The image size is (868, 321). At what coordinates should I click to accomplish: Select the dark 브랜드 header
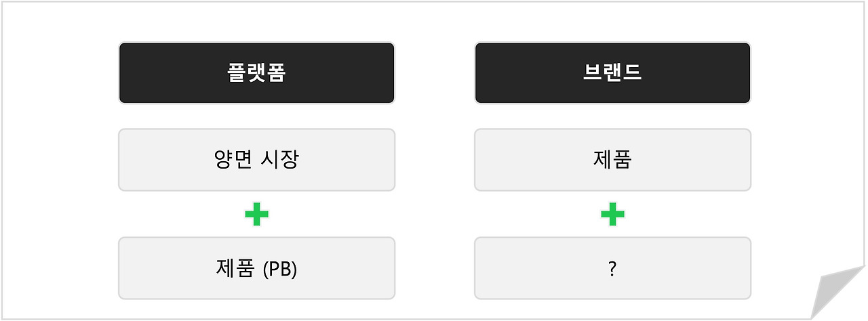(x=612, y=73)
